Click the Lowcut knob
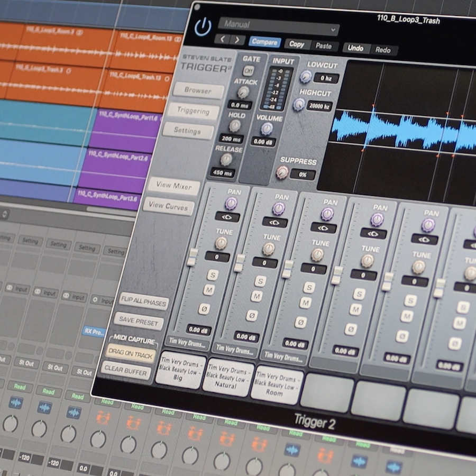 click(305, 77)
